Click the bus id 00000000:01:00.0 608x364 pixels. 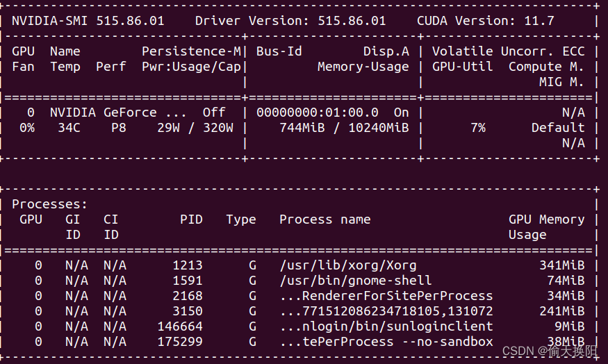pyautogui.click(x=317, y=113)
